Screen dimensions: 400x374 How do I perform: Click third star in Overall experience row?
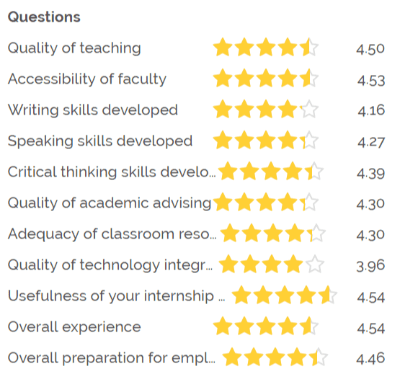pos(266,326)
